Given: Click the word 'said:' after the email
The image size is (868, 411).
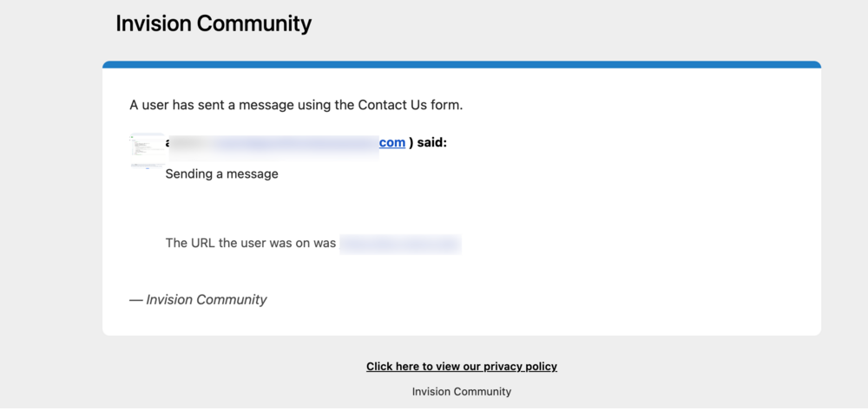Looking at the screenshot, I should [x=431, y=143].
